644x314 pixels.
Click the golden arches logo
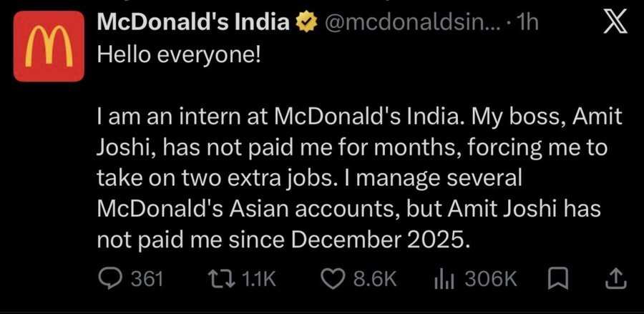pyautogui.click(x=49, y=46)
